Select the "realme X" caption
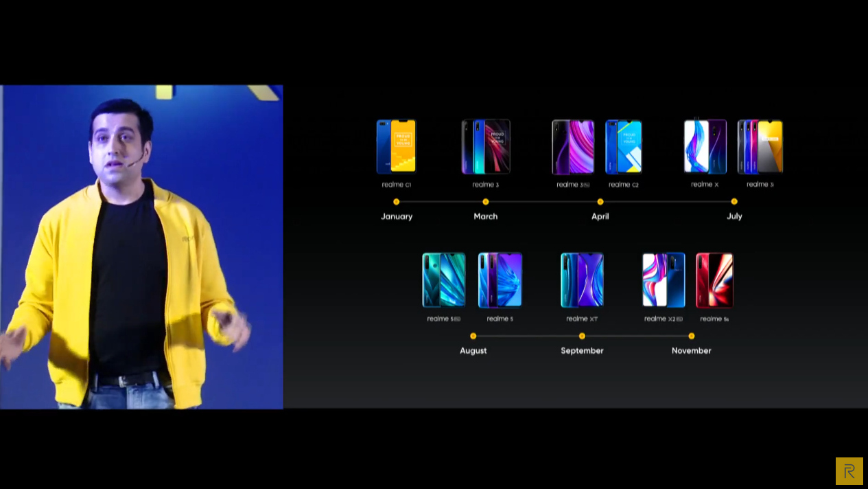Screen dimensions: 868x489 705,185
